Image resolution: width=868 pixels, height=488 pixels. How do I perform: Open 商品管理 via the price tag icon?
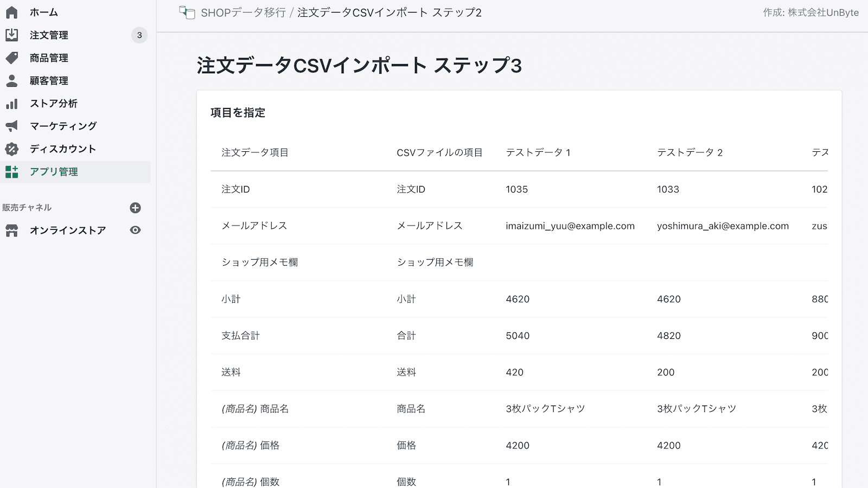pos(12,57)
